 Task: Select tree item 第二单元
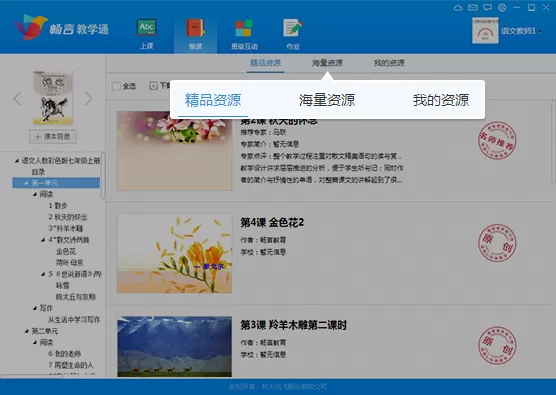(45, 331)
